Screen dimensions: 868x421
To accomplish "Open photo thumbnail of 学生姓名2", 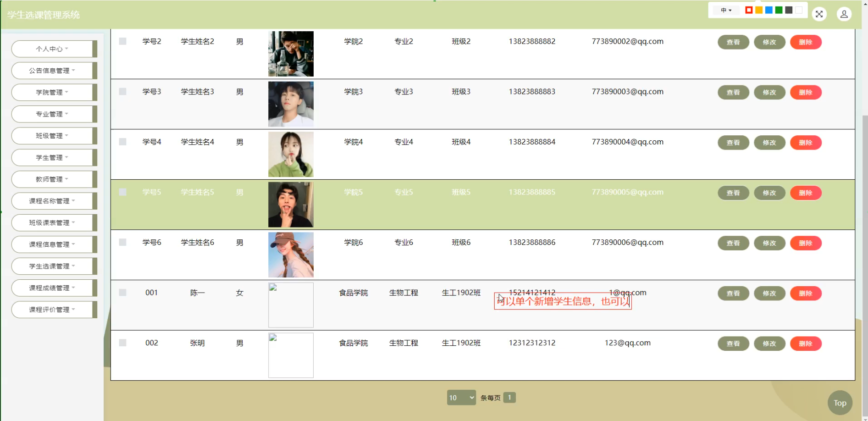I will pos(291,54).
